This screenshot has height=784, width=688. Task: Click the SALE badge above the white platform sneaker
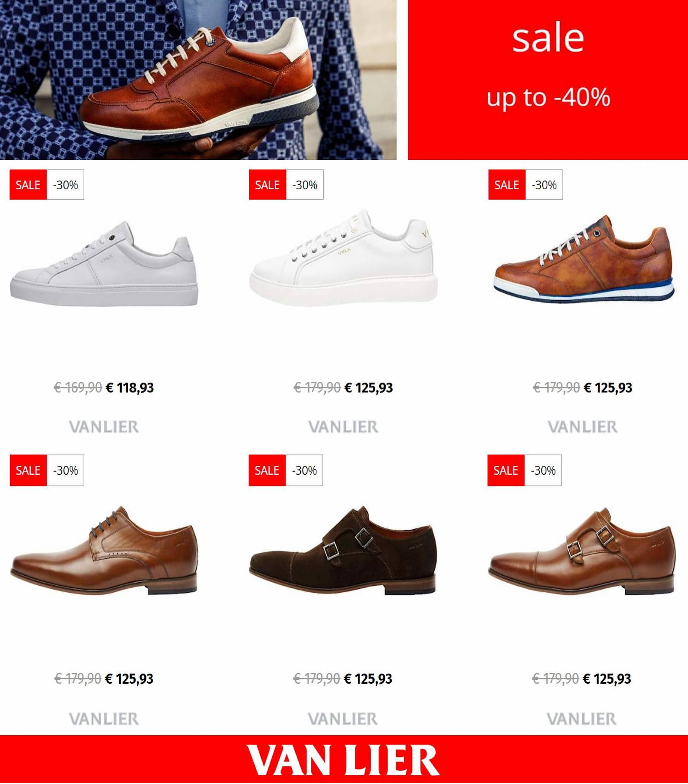click(x=268, y=185)
